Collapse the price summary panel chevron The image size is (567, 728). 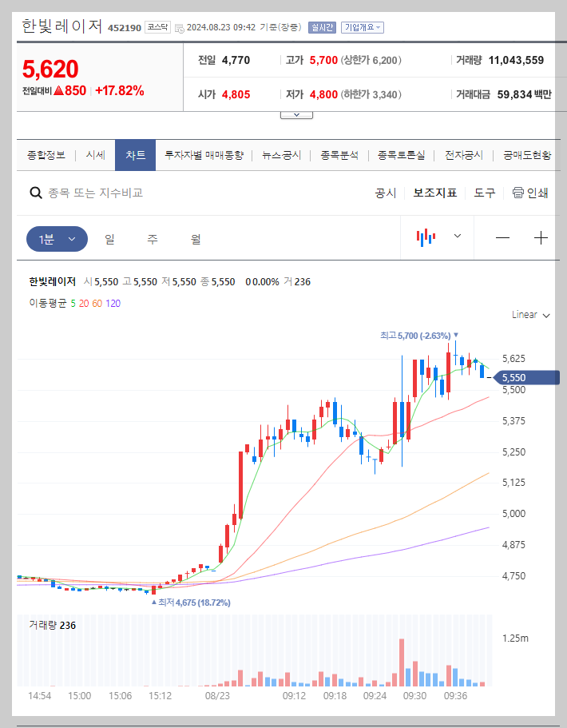pyautogui.click(x=296, y=113)
